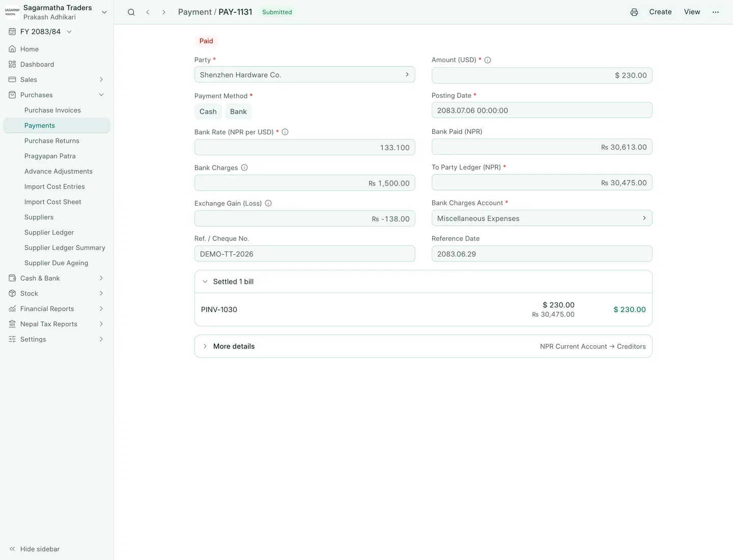Select Bank payment method
The height and width of the screenshot is (560, 733).
click(x=238, y=111)
